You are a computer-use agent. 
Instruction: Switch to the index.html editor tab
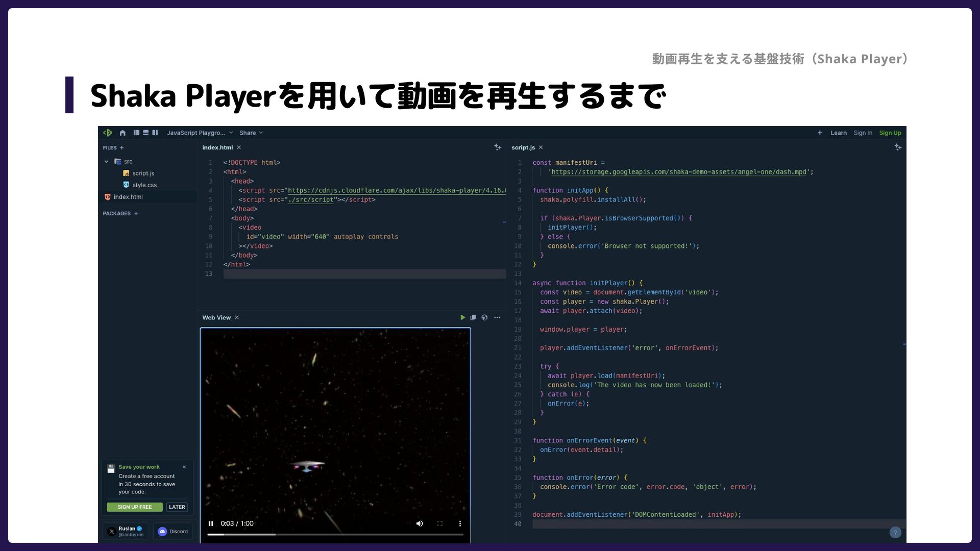coord(217,147)
